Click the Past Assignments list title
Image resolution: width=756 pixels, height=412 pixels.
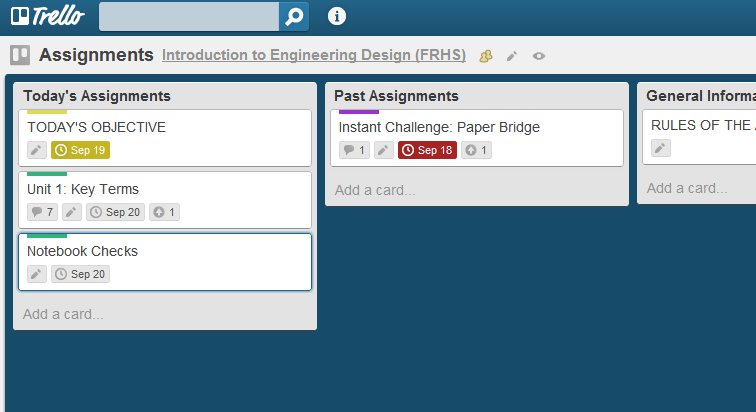click(x=396, y=96)
